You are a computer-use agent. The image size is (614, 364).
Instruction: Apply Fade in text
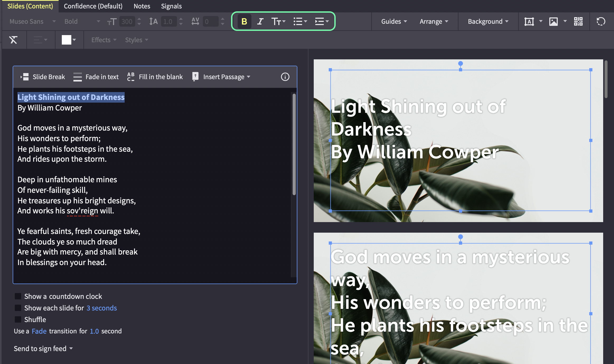click(x=96, y=77)
